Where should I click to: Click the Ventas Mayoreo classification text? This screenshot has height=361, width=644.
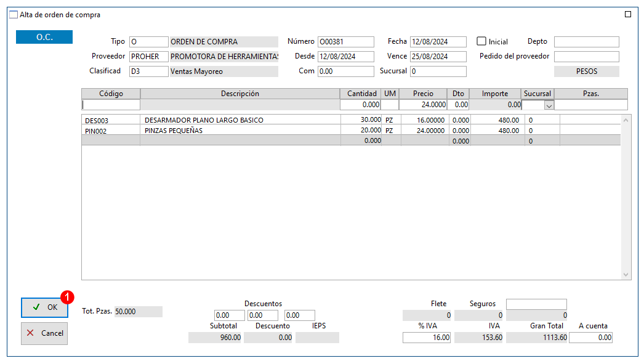point(224,71)
